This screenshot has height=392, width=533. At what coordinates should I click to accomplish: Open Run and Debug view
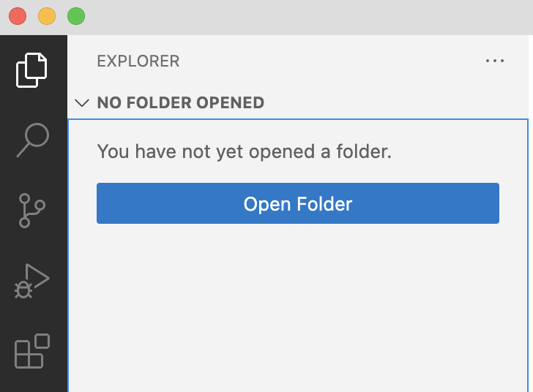tap(32, 281)
